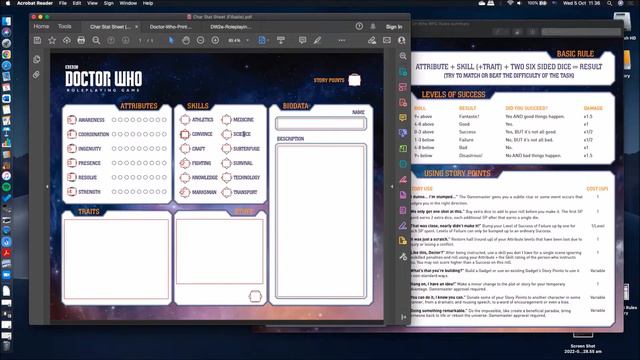640x360 pixels.
Task: Open teal Export PDF tool in right rail
Action: pos(403,72)
